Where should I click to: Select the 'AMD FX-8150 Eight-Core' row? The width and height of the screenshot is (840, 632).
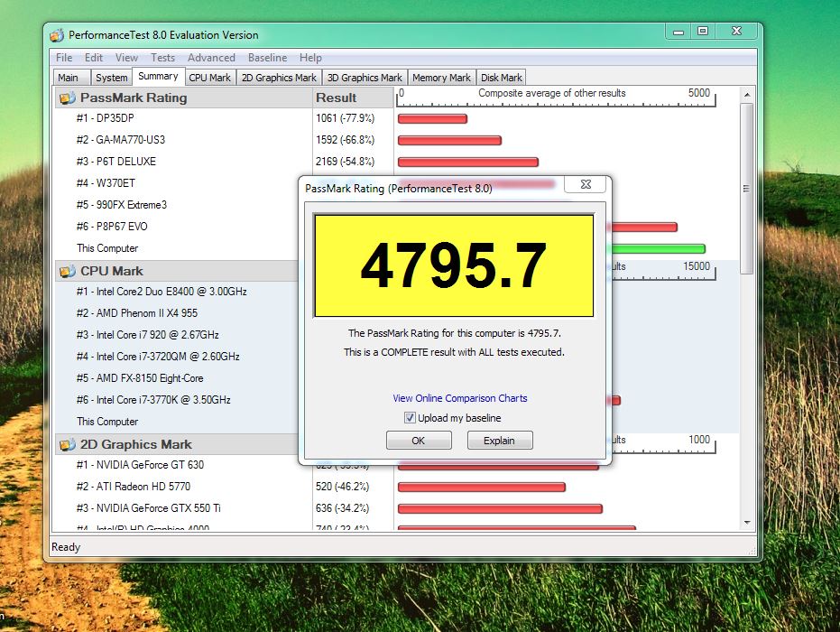tap(140, 378)
